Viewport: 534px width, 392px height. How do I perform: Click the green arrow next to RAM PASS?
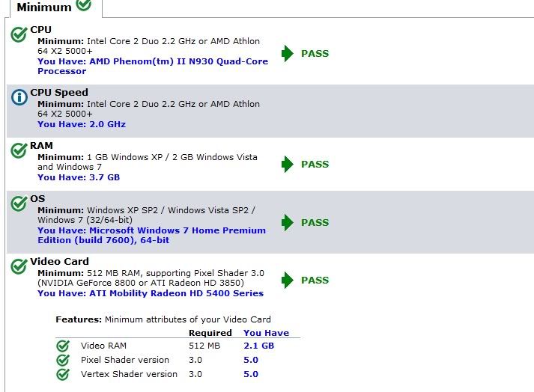(x=288, y=165)
